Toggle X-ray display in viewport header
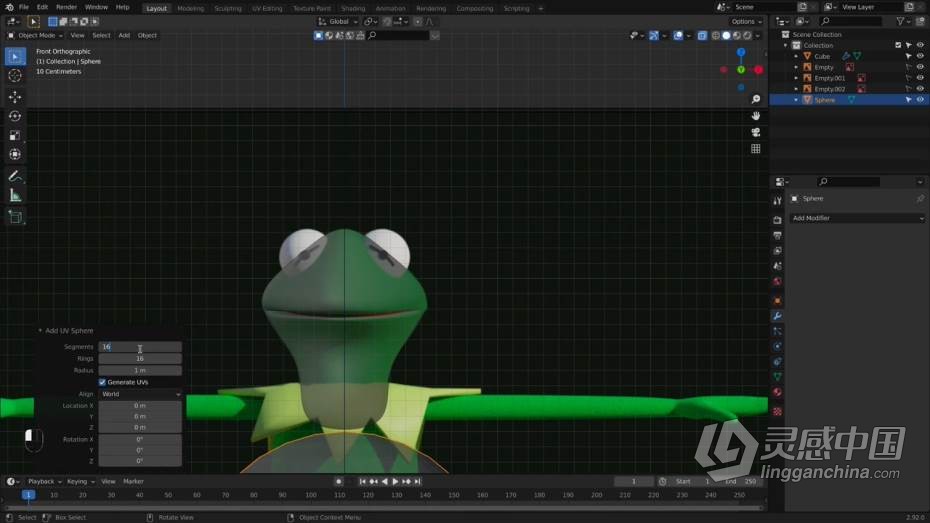 coord(702,36)
